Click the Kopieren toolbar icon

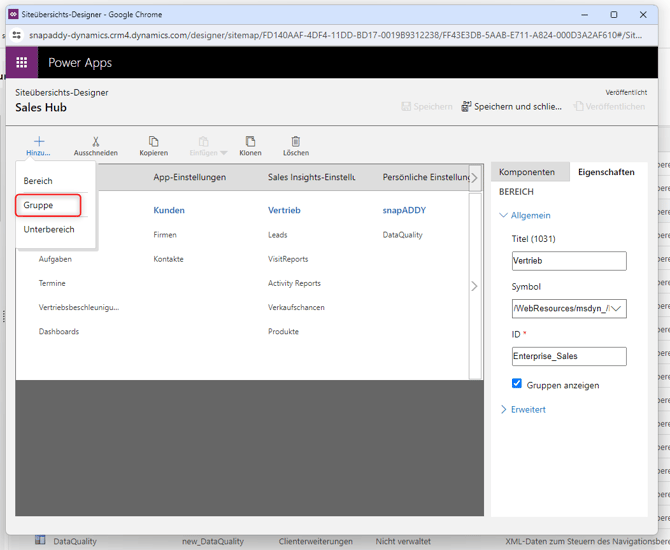point(153,142)
